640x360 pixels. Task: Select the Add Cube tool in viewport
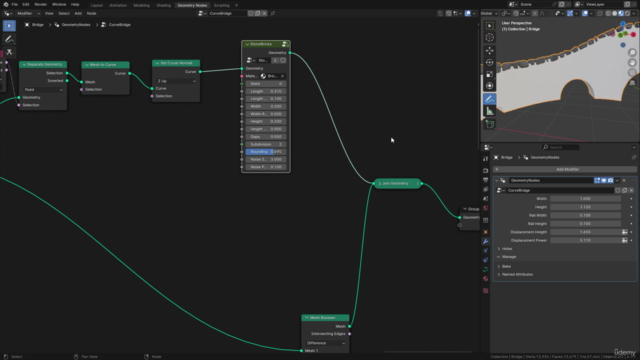click(x=489, y=124)
